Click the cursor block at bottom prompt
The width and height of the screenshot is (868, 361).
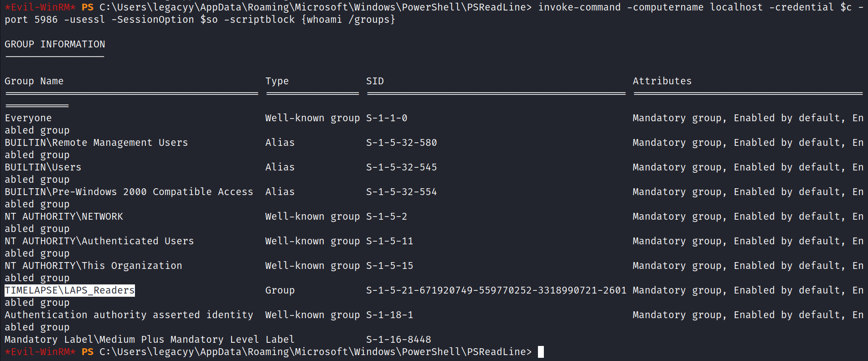[x=541, y=352]
